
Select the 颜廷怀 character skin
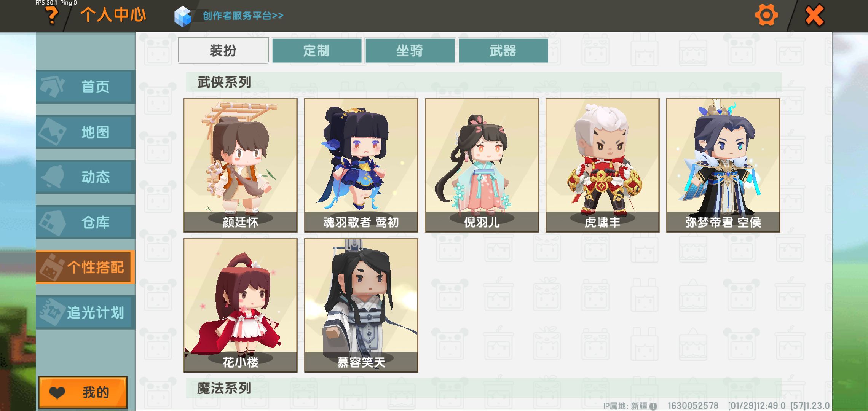click(241, 165)
